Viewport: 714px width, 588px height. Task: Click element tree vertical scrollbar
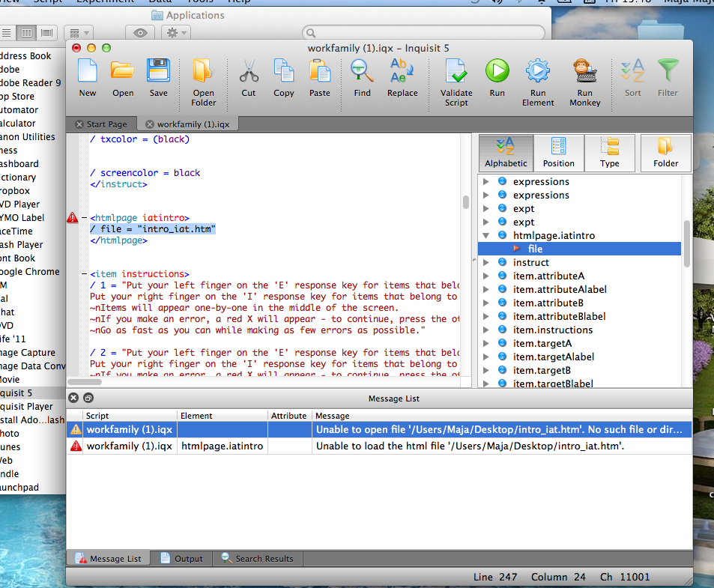coord(687,243)
